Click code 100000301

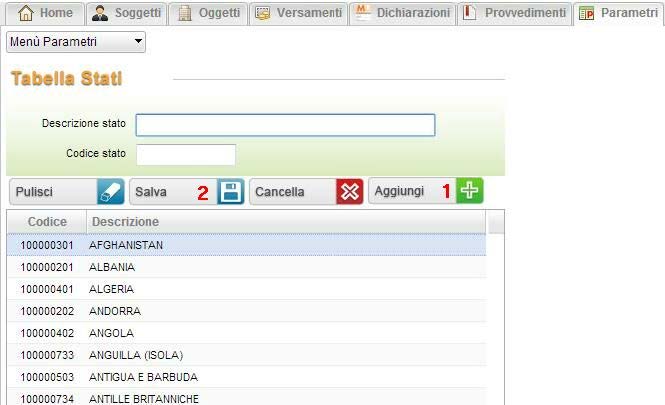[47, 245]
